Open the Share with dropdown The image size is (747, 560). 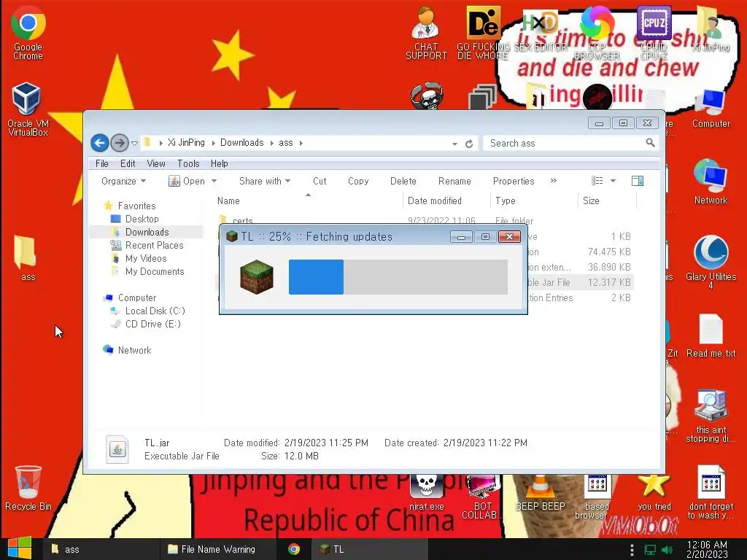pos(265,181)
